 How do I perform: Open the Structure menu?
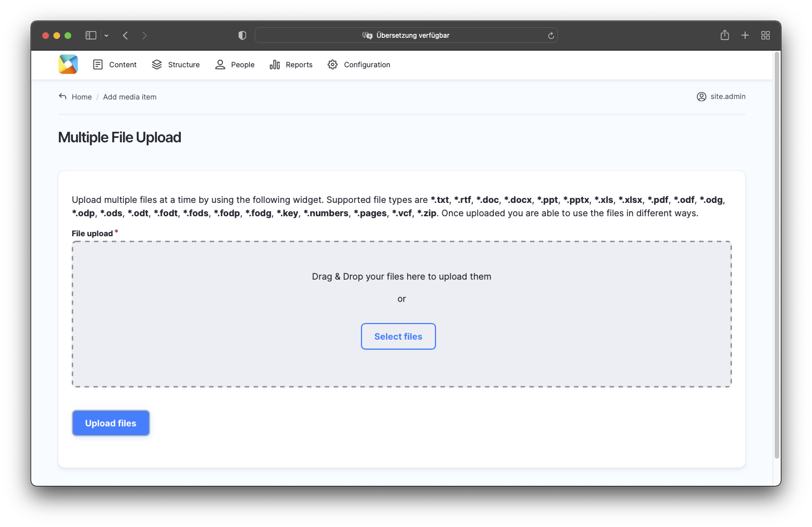point(176,64)
